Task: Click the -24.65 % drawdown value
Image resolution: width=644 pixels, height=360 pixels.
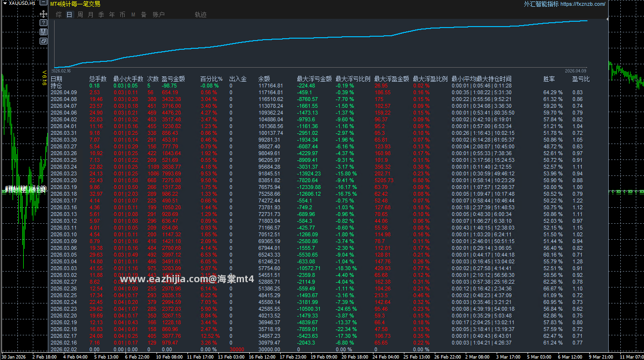Action: [346, 309]
